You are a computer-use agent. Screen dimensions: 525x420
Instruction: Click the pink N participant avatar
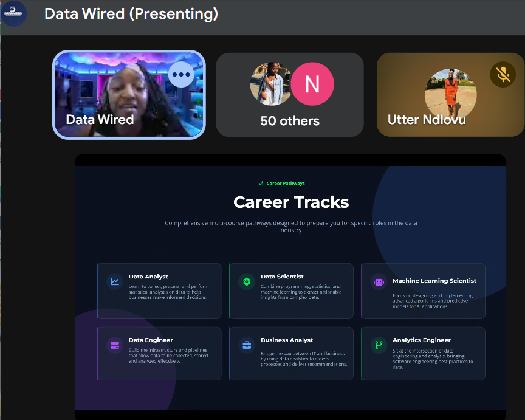tap(312, 84)
